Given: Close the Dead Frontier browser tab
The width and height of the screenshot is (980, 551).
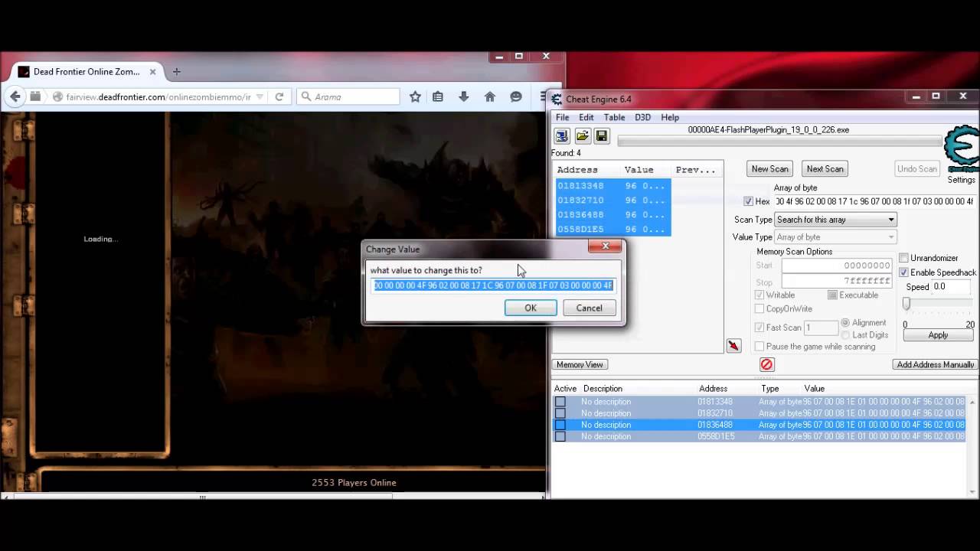Looking at the screenshot, I should (152, 71).
